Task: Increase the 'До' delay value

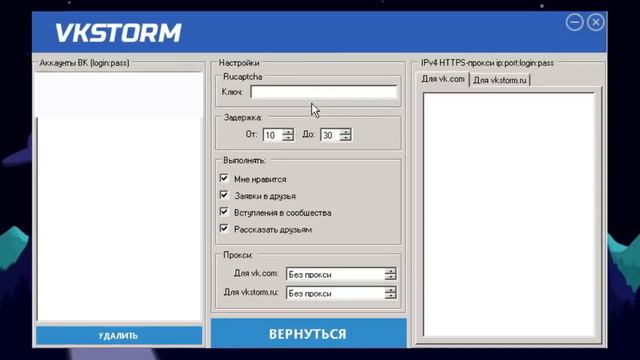Action: 346,131
